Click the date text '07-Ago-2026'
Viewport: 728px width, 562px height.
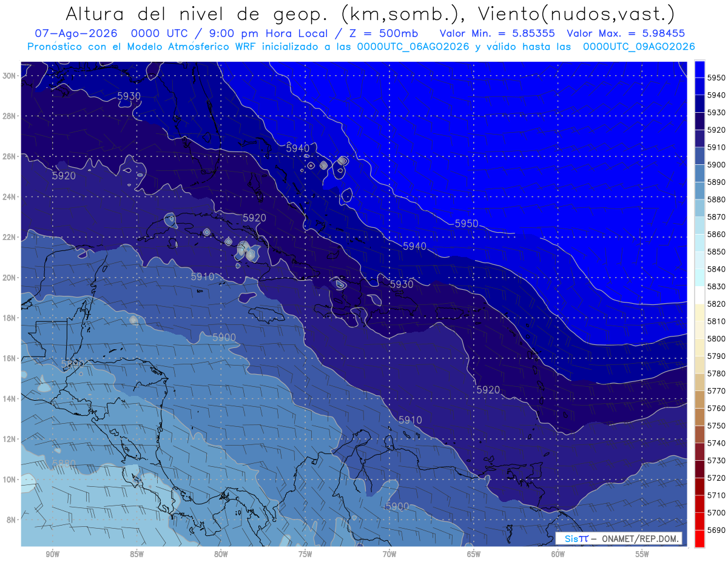[x=75, y=33]
